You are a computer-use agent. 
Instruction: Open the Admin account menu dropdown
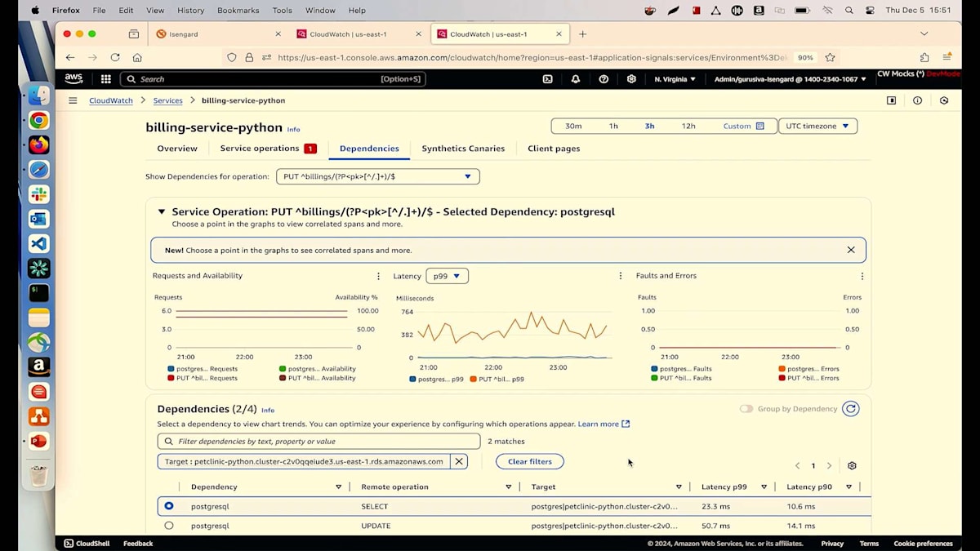click(791, 79)
